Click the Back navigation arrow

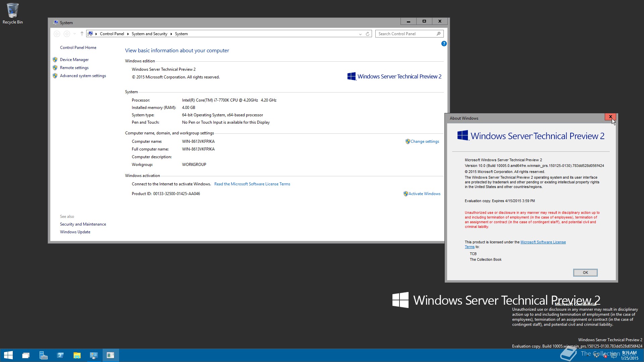pos(57,34)
